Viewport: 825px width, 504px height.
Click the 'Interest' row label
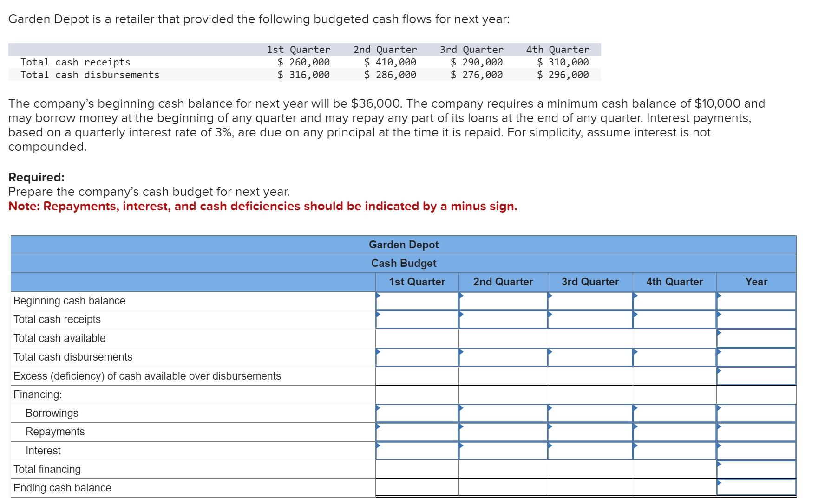(x=43, y=451)
